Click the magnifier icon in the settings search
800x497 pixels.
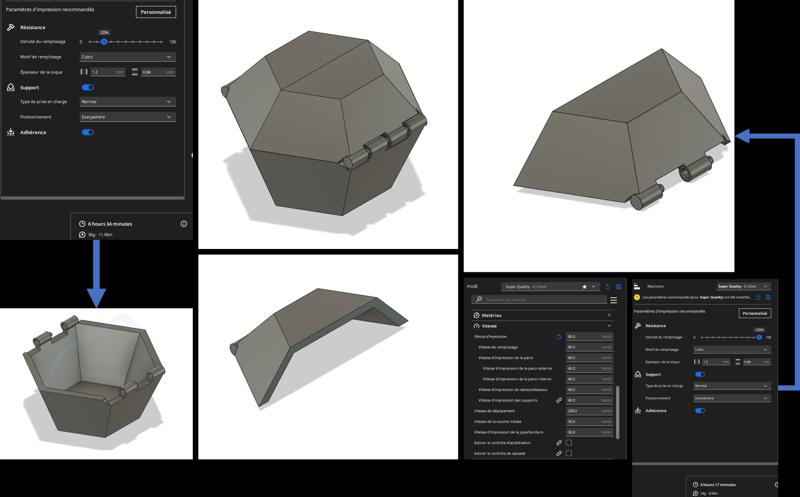pyautogui.click(x=479, y=300)
